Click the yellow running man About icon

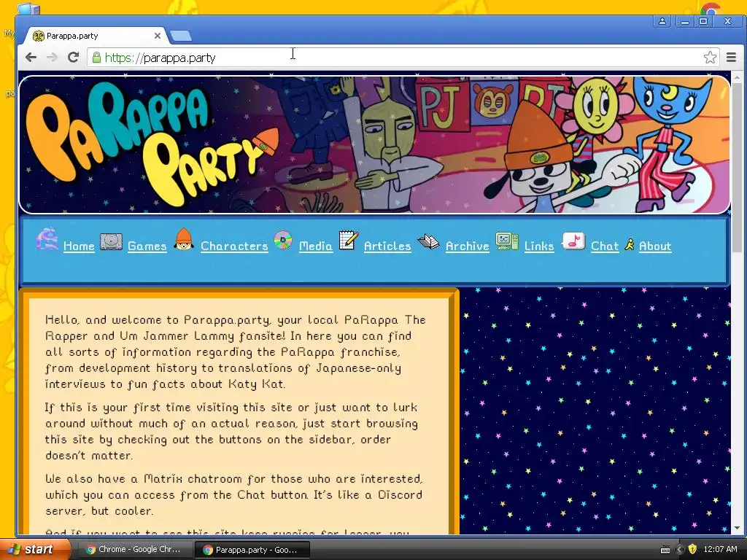(x=630, y=244)
